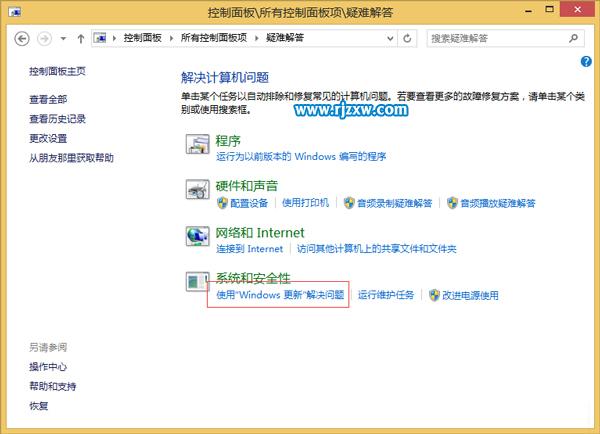Open the address bar history dropdown
Viewport: 600px width, 434px height.
click(x=390, y=38)
